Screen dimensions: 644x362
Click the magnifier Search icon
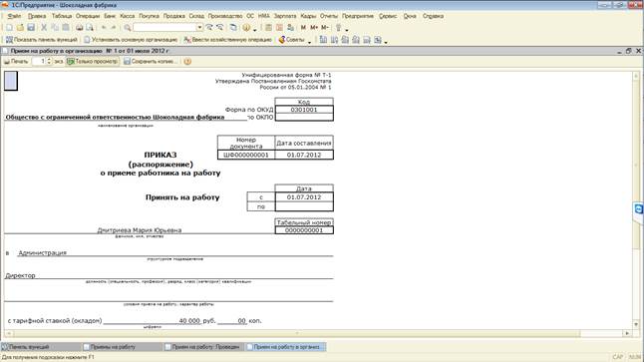click(x=128, y=28)
